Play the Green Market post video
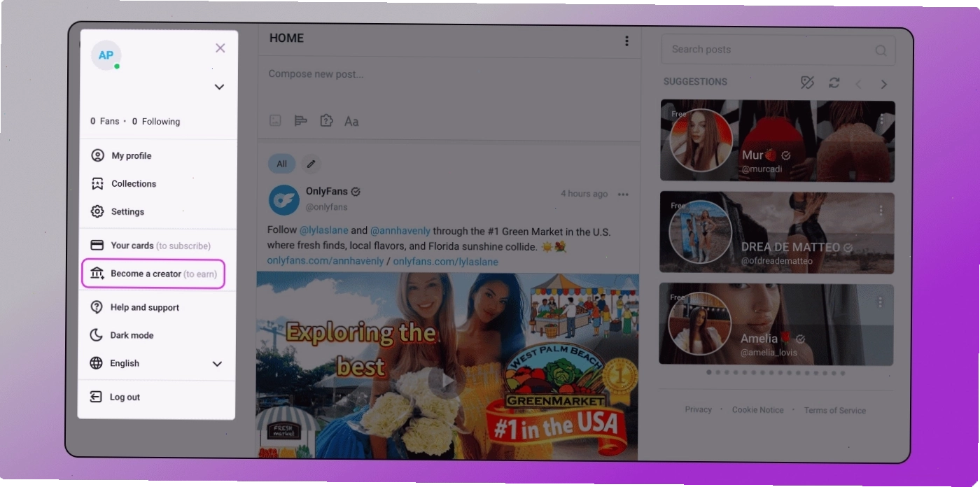Image resolution: width=980 pixels, height=487 pixels. coord(445,382)
